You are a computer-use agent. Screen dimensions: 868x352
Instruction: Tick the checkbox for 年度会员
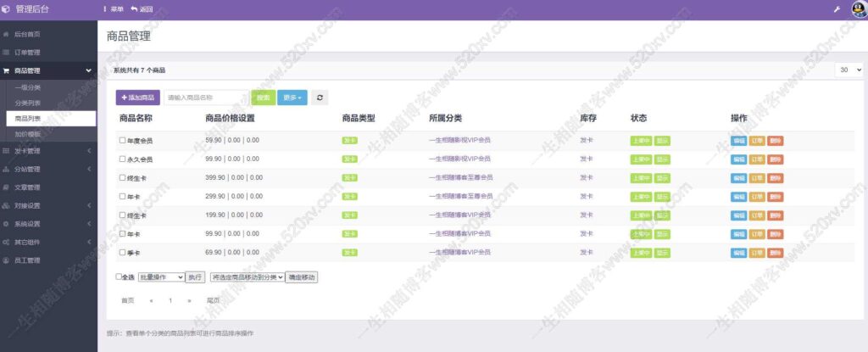pyautogui.click(x=122, y=140)
